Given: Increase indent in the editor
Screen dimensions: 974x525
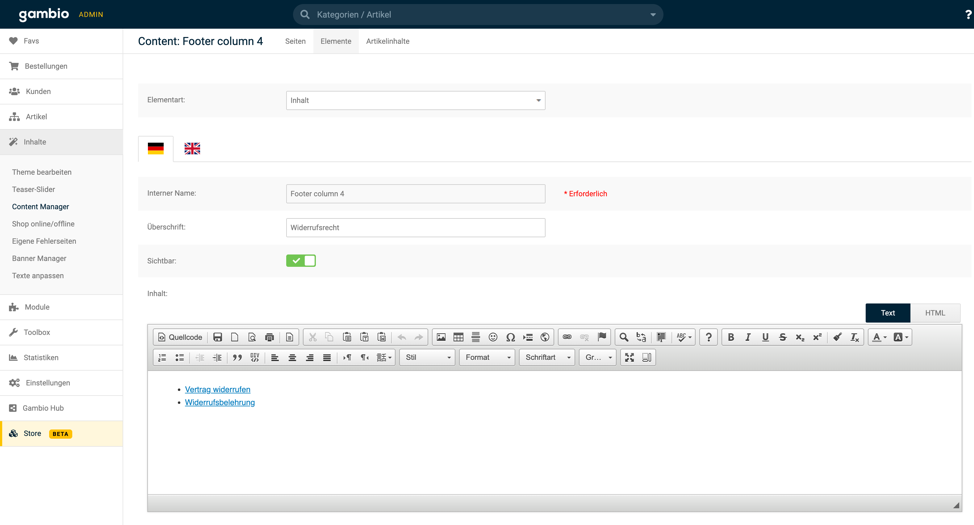Looking at the screenshot, I should (217, 358).
